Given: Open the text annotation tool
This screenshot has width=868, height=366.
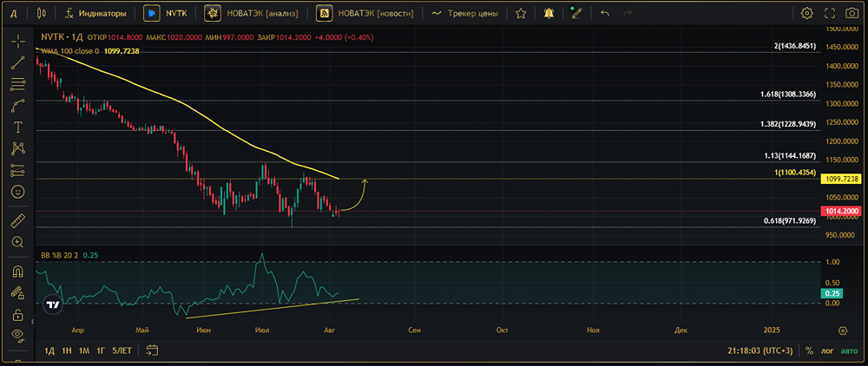Looking at the screenshot, I should click(18, 127).
